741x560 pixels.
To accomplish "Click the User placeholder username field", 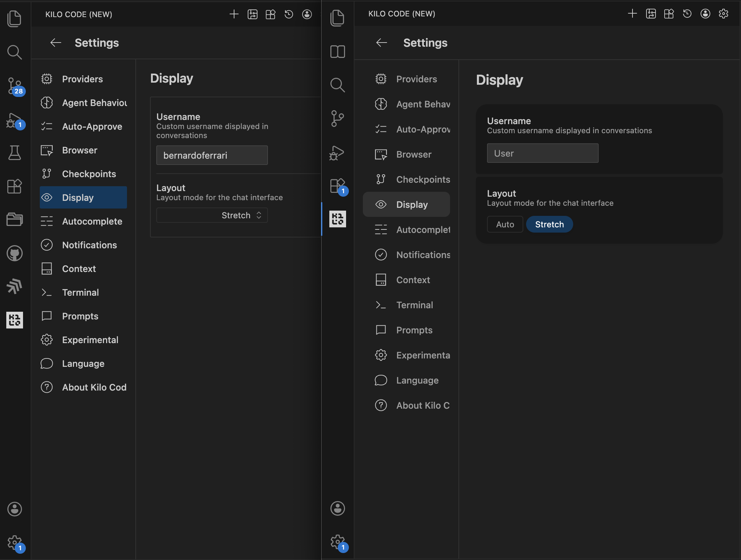I will pos(542,153).
